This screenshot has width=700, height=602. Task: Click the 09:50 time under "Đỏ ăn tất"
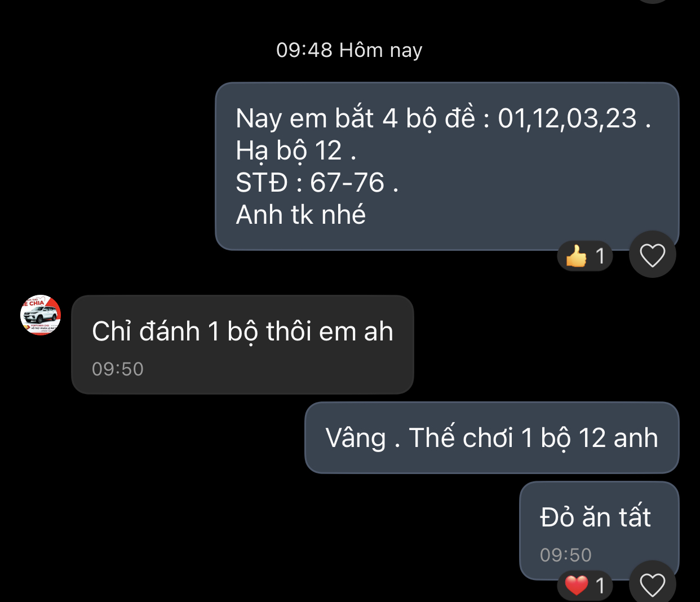tap(566, 555)
